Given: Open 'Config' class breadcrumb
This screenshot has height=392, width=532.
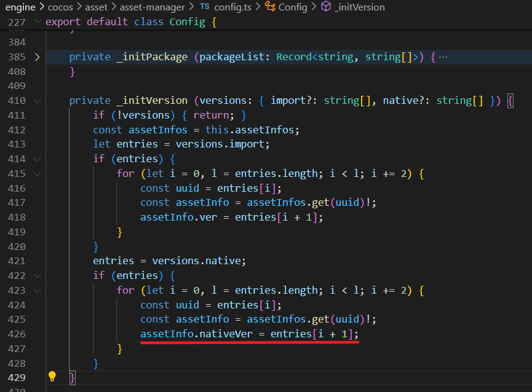Looking at the screenshot, I should (x=293, y=7).
